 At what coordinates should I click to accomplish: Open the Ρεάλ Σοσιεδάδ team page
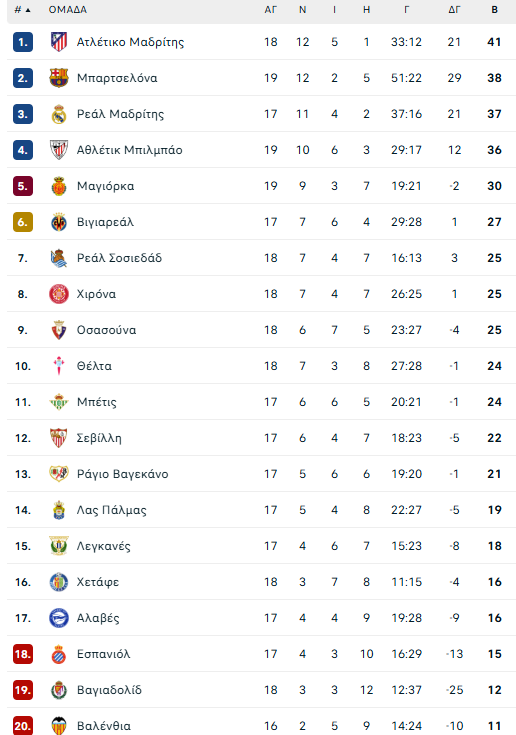[x=120, y=258]
